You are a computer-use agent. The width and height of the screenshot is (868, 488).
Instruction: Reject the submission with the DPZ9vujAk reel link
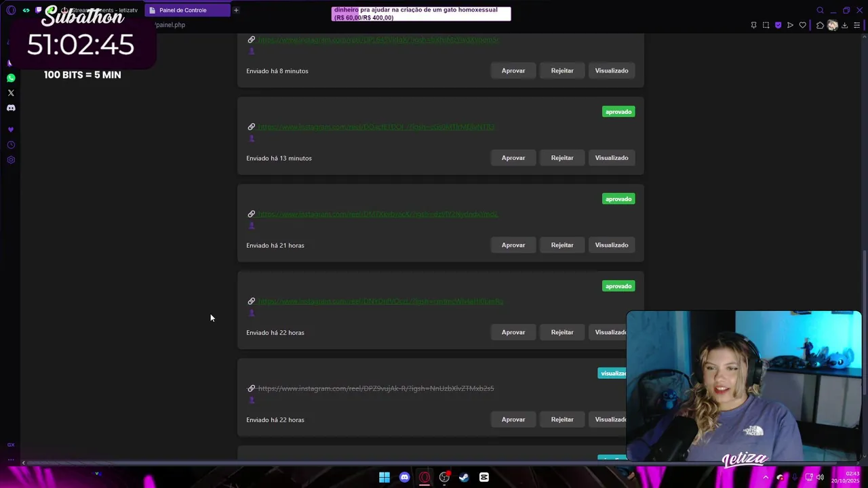(x=562, y=420)
